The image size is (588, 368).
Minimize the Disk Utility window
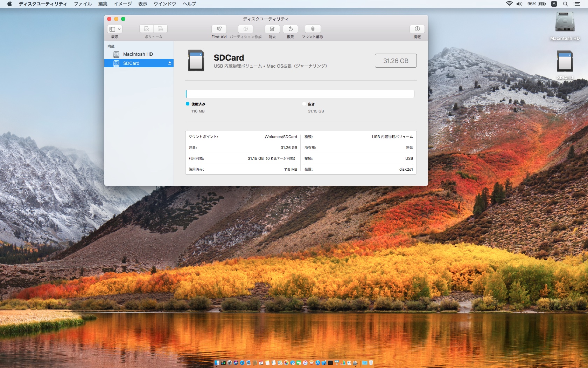(116, 19)
